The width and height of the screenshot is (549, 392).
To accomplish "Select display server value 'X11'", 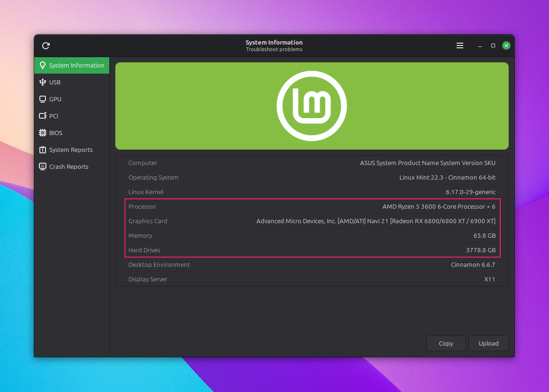I will (489, 279).
